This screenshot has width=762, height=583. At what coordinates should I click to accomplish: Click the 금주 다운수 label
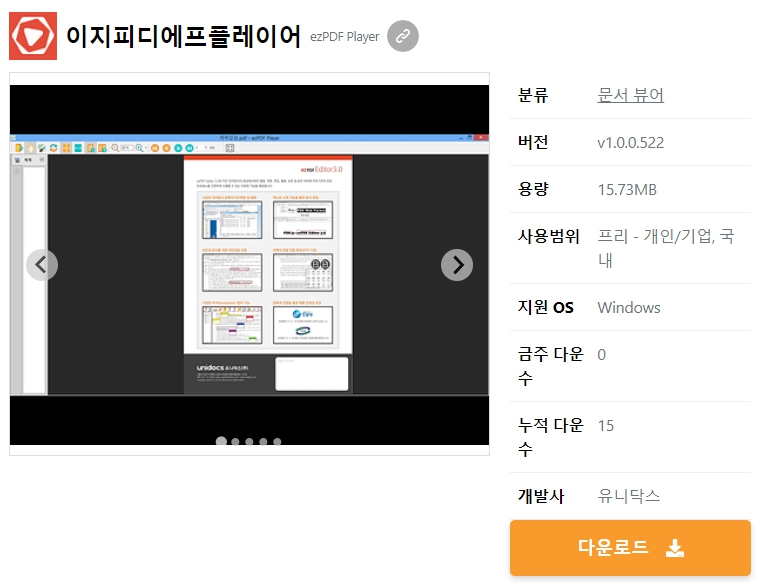(551, 366)
